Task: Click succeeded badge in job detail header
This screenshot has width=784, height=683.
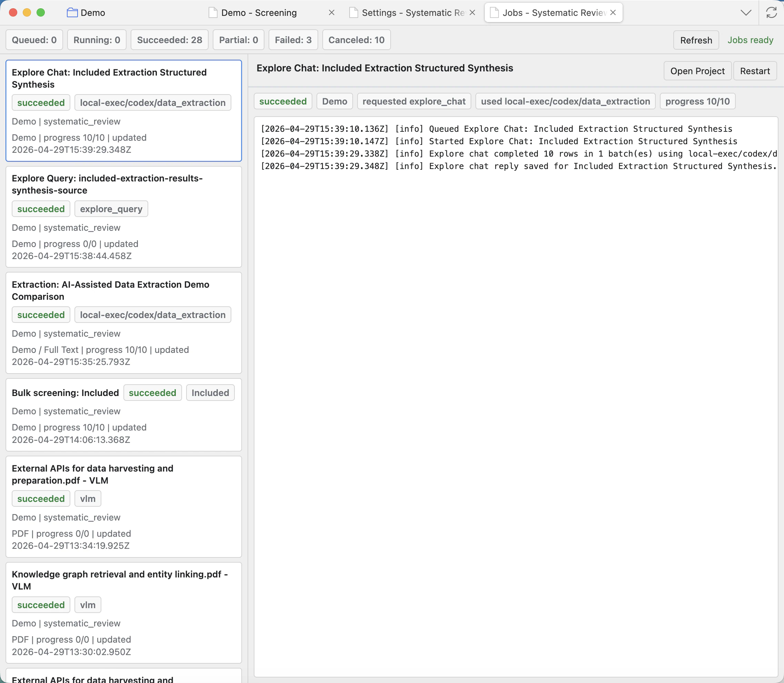Action: coord(283,101)
